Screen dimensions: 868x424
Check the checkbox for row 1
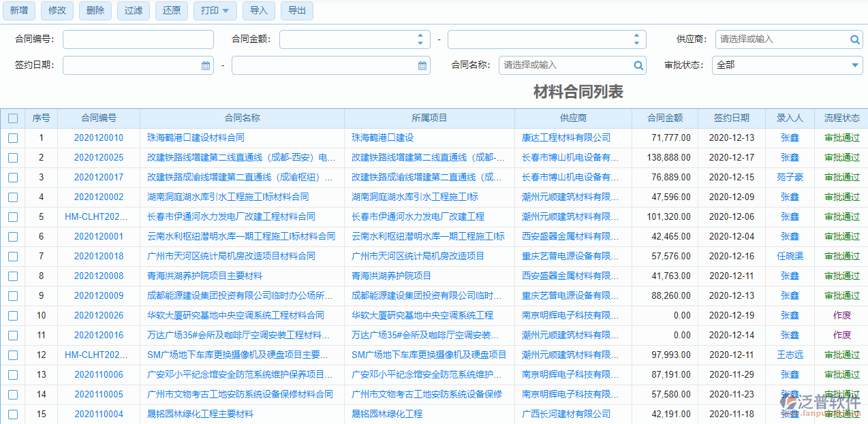[13, 138]
